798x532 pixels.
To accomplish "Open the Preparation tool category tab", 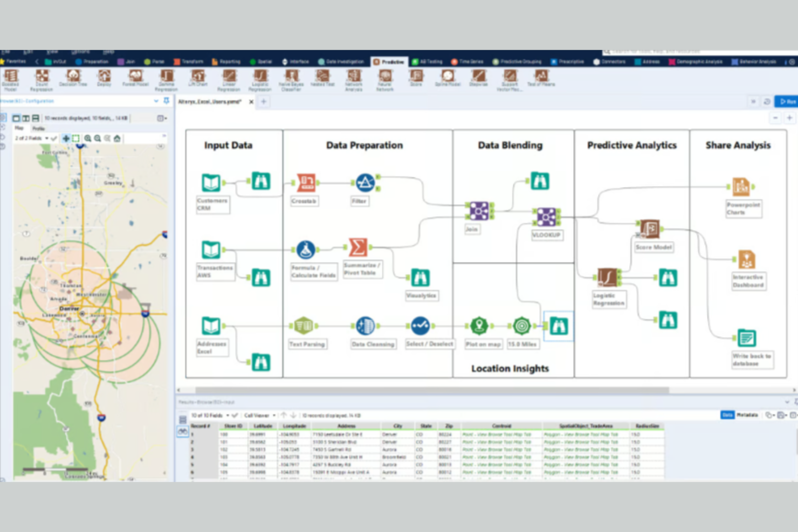I will [92, 61].
